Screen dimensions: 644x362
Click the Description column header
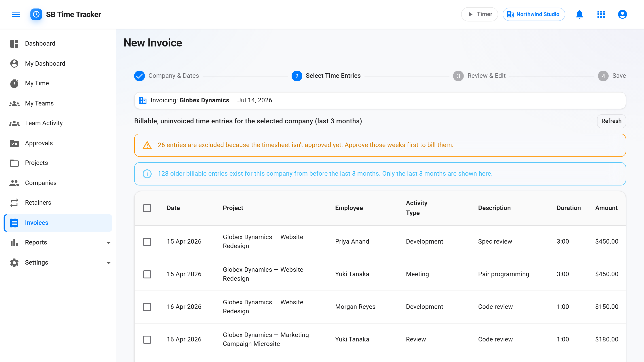[494, 208]
